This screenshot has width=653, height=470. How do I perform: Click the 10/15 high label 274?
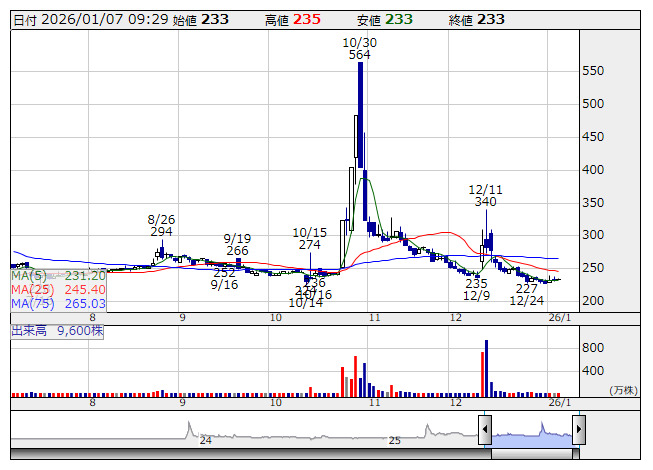(310, 245)
